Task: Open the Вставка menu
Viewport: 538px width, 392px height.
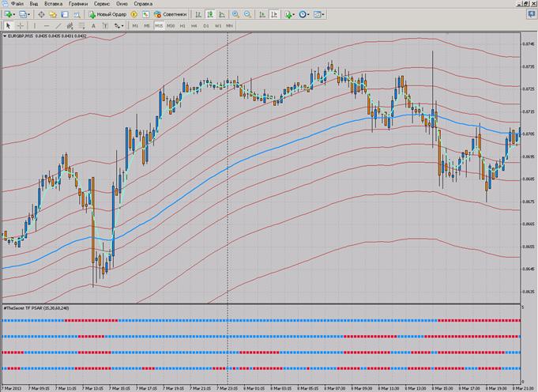Action: click(53, 4)
